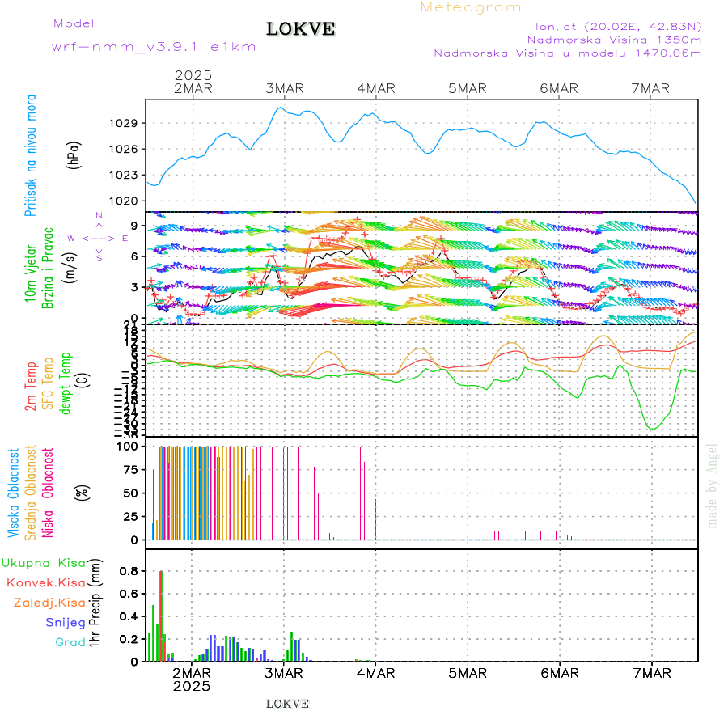The height and width of the screenshot is (728, 728).
Task: Click the bottom-axis 6MAR date label
Action: (560, 673)
